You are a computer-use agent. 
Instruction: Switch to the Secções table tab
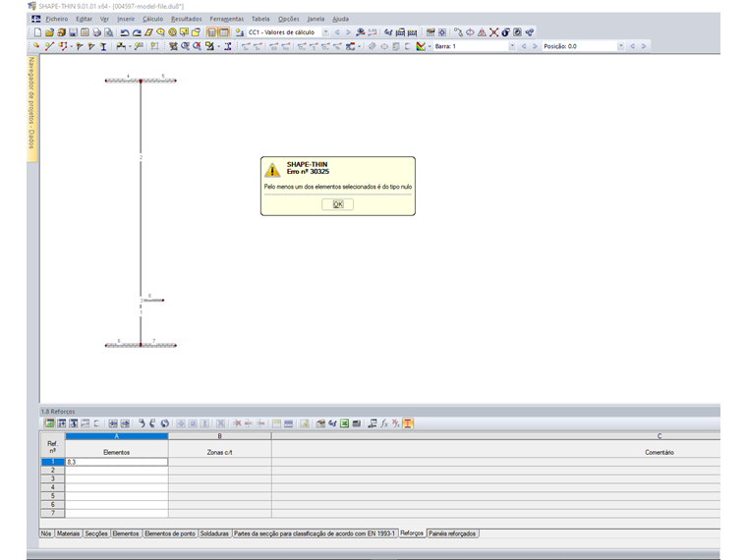pyautogui.click(x=96, y=533)
